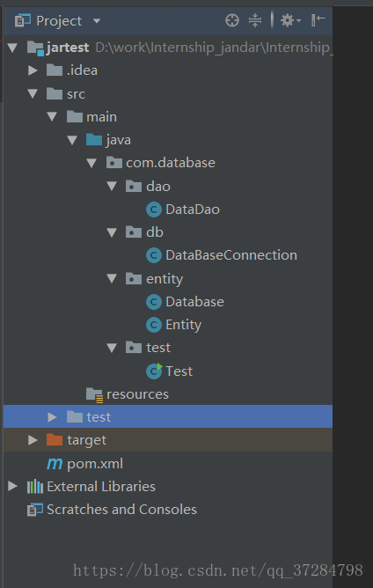Click the dao package icon
Image resolution: width=373 pixels, height=588 pixels.
coord(134,186)
